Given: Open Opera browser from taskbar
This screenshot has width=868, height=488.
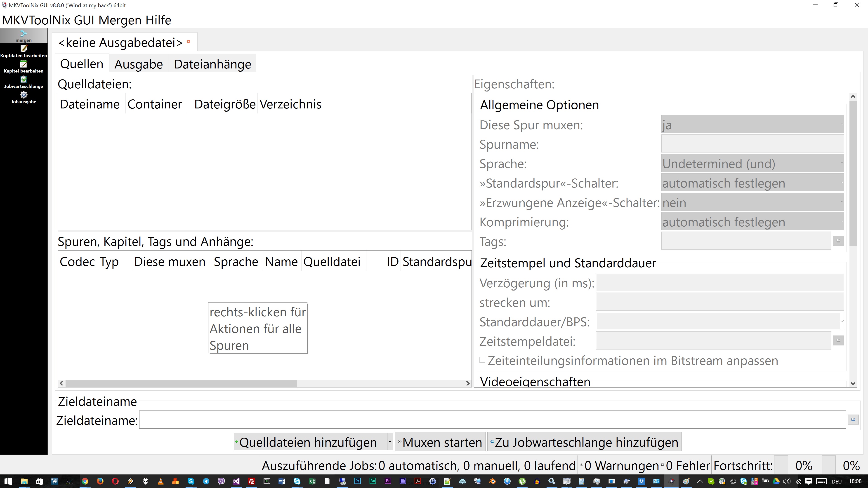Looking at the screenshot, I should click(x=115, y=481).
